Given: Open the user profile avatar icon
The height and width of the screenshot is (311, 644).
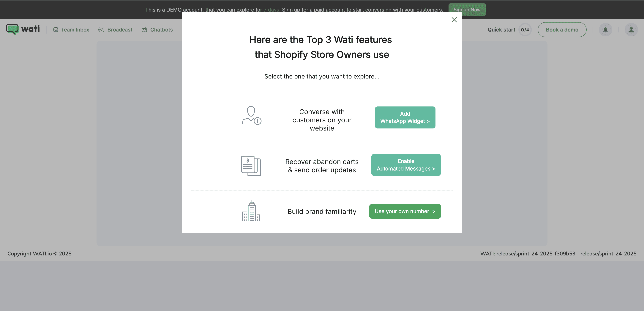Looking at the screenshot, I should coord(631,30).
